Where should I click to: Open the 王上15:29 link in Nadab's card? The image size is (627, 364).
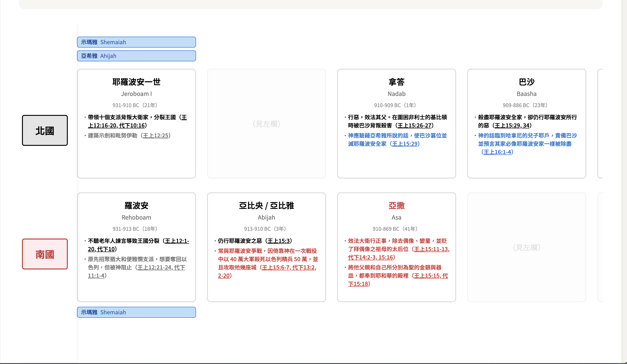click(404, 144)
